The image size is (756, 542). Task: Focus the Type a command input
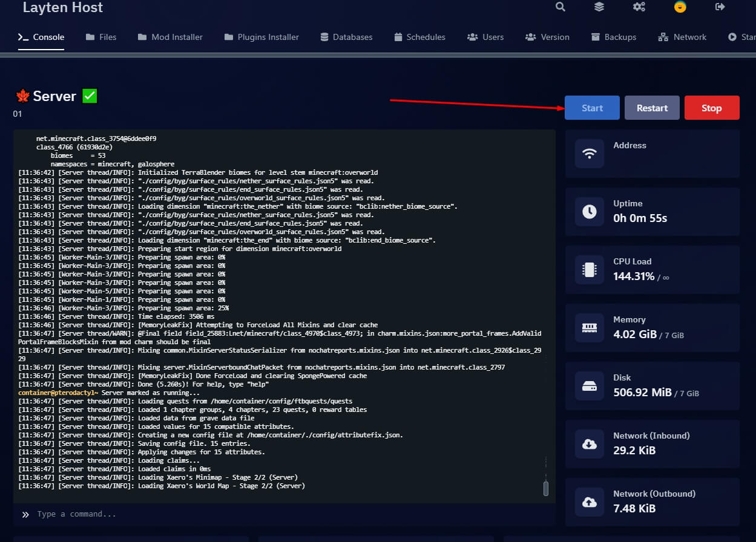284,514
